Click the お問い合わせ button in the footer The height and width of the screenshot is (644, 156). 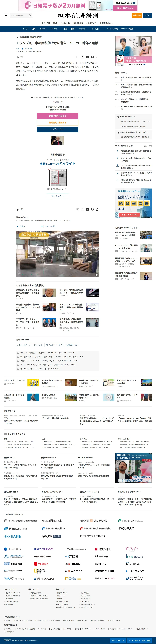(117, 640)
